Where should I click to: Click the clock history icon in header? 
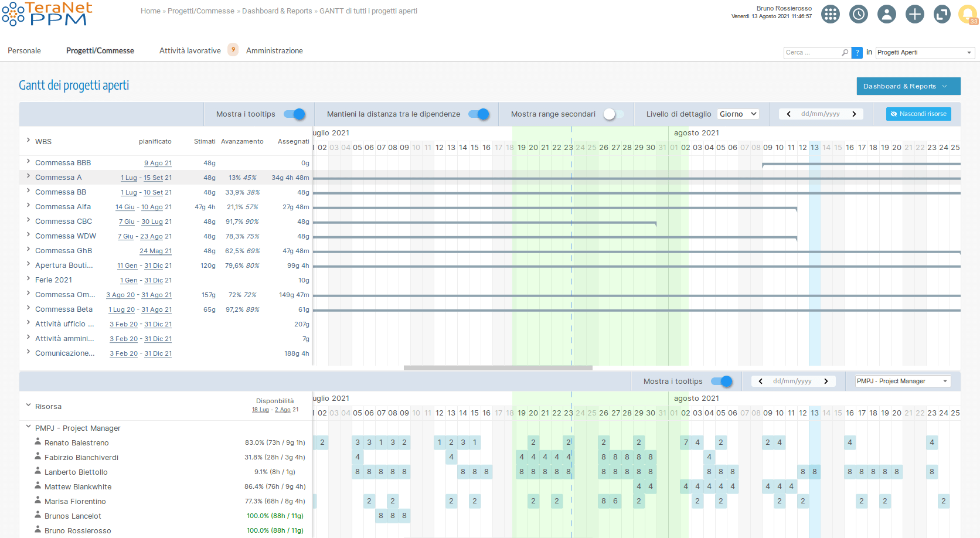click(858, 14)
